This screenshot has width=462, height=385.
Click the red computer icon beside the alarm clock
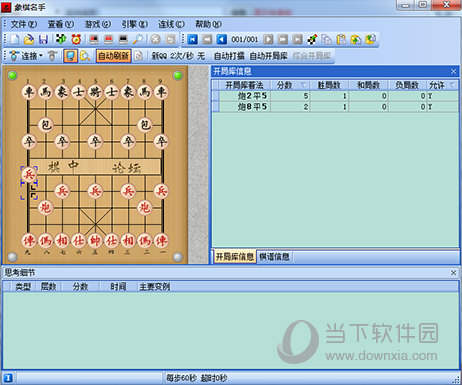pos(94,39)
